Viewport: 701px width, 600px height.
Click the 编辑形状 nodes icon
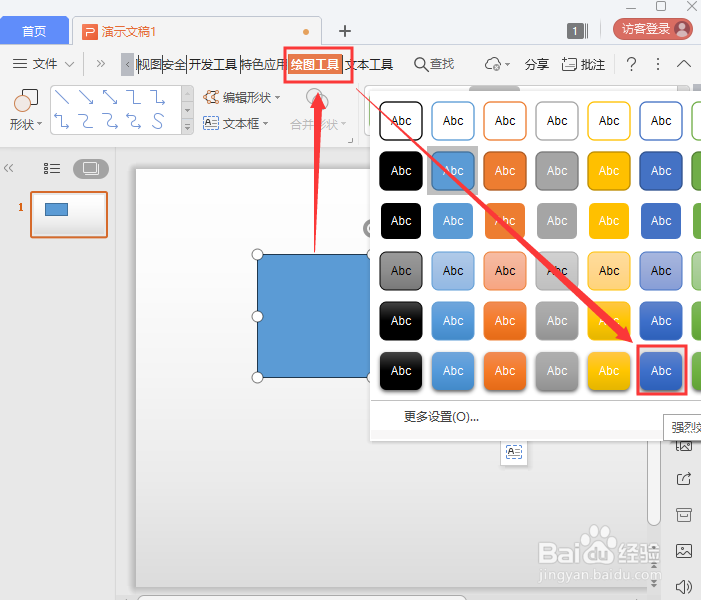211,97
